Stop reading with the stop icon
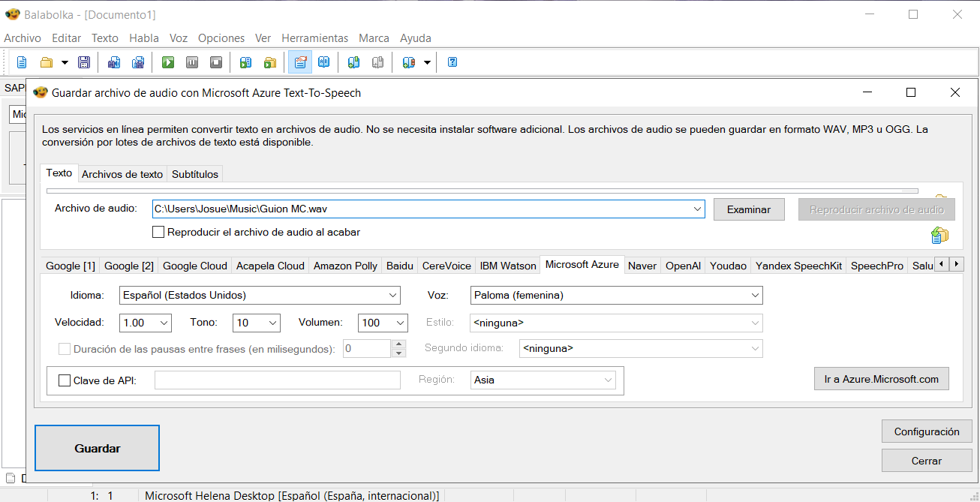This screenshot has height=502, width=980. (216, 62)
